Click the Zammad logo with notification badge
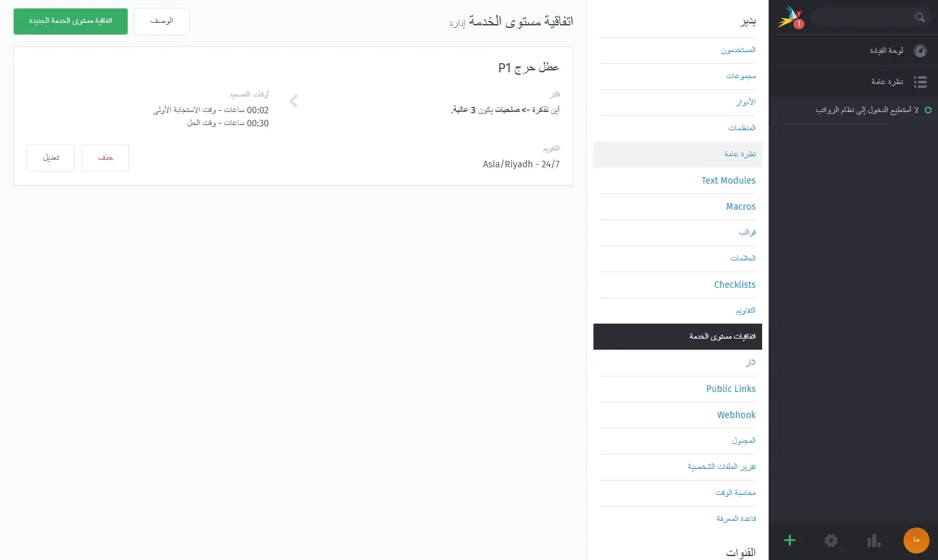This screenshot has width=938, height=560. click(791, 18)
